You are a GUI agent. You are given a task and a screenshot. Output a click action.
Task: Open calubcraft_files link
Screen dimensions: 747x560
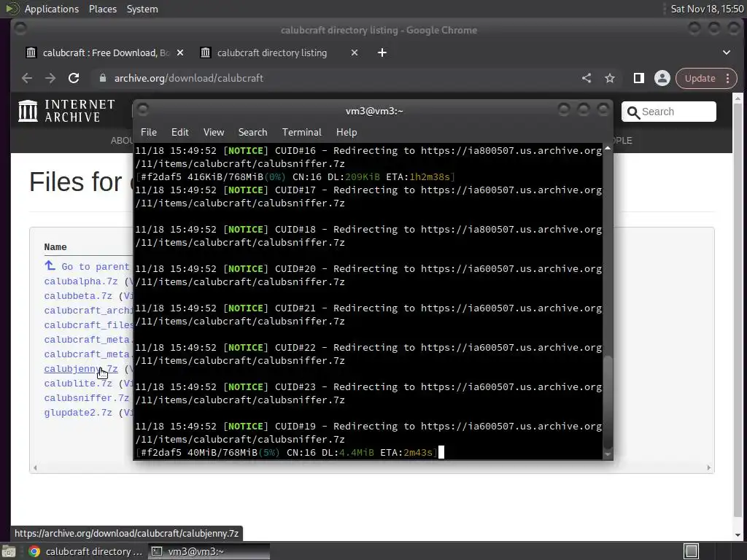coord(88,325)
